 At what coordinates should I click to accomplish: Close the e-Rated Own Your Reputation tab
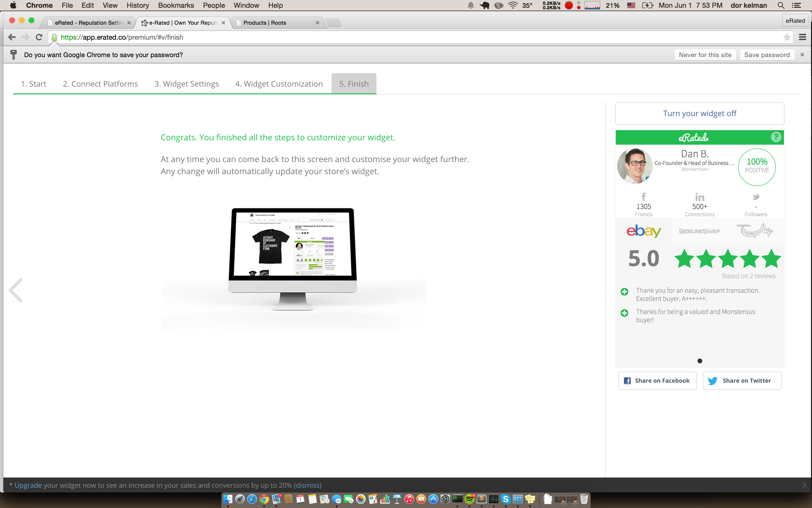click(x=223, y=22)
